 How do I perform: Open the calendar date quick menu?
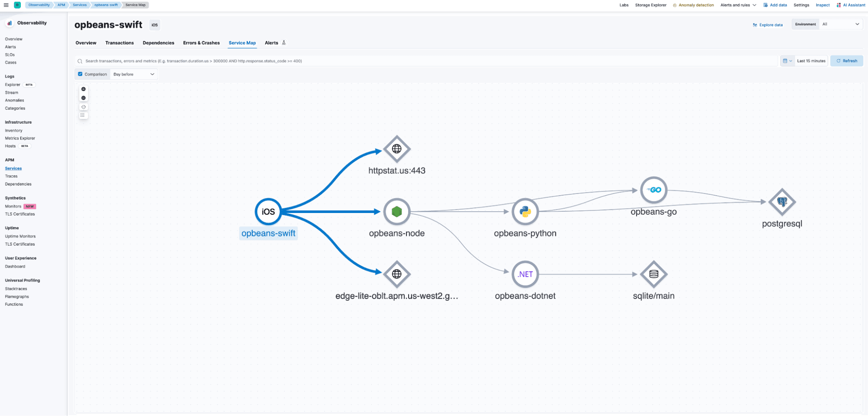click(x=787, y=61)
